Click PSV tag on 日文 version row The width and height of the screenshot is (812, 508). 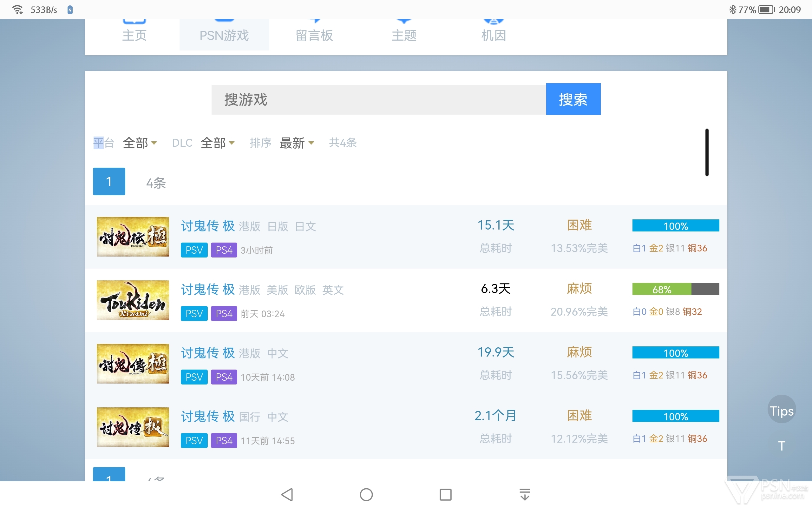coord(194,250)
